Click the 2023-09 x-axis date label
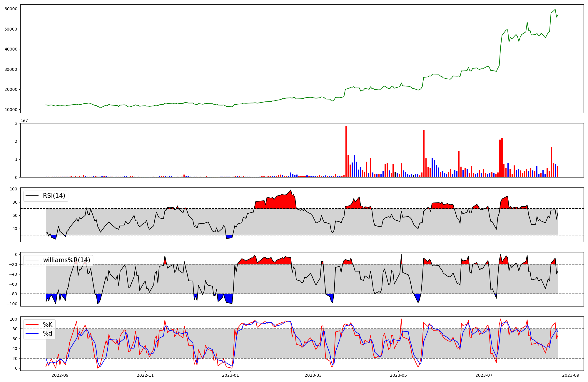Screen dimensions: 588x382 571,375
